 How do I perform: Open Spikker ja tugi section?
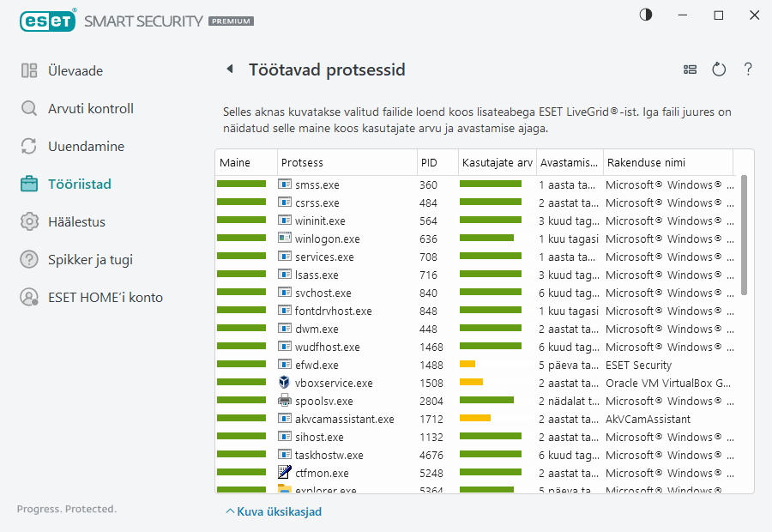(90, 259)
